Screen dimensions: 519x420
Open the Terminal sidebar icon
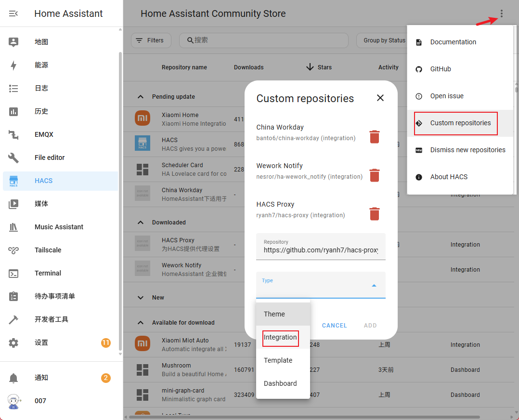click(13, 273)
